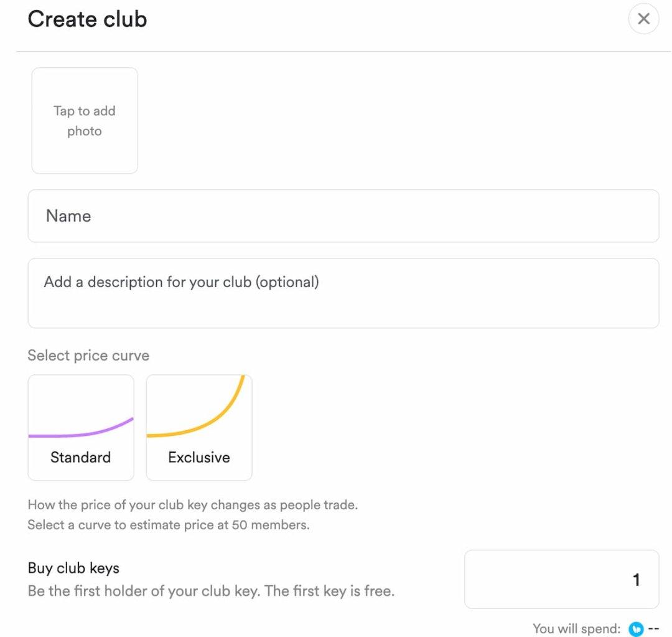
Task: Click the "Standard" label text
Action: click(80, 457)
